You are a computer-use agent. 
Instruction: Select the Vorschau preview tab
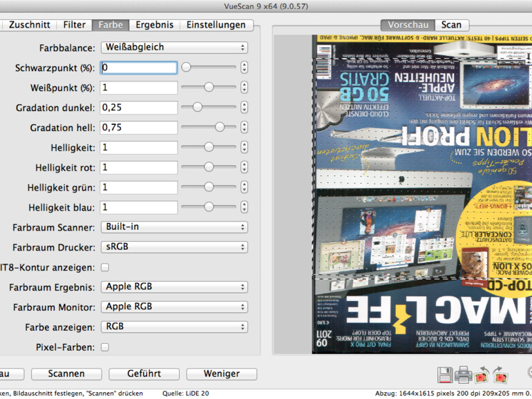coord(408,25)
